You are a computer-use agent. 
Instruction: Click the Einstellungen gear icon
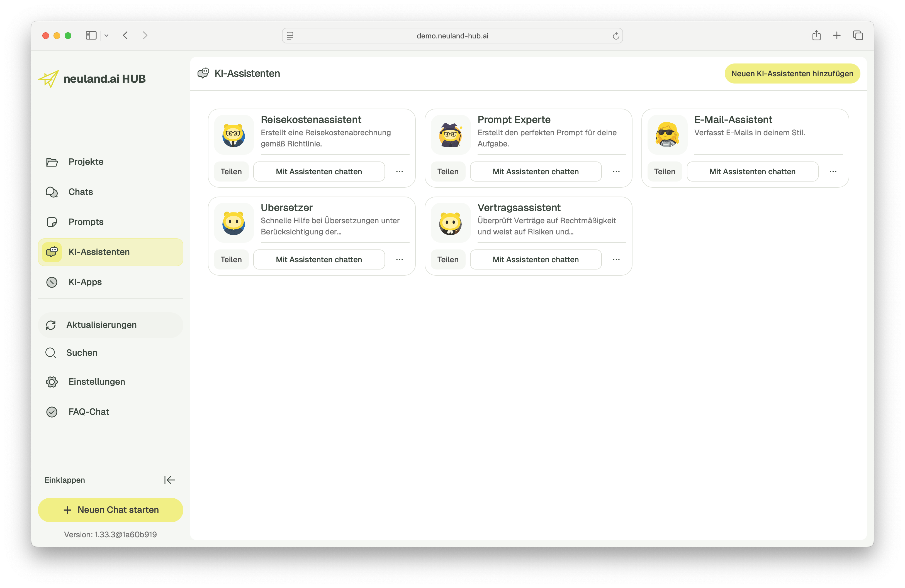[52, 382]
